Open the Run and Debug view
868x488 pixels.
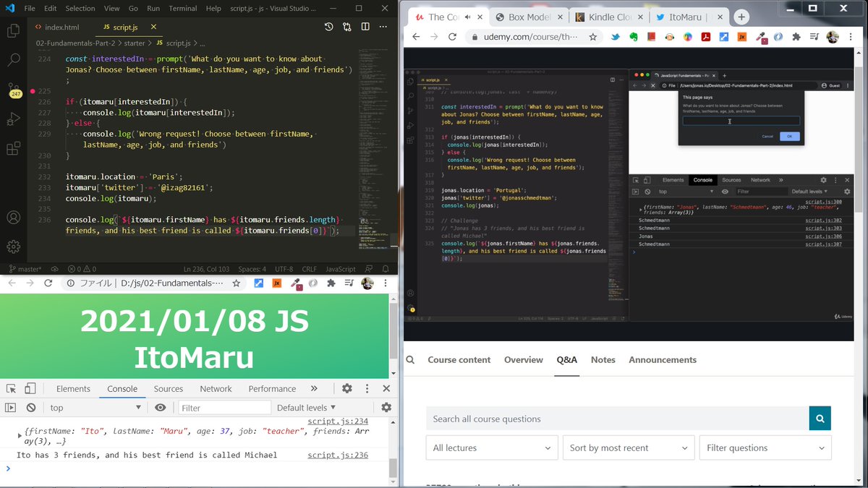point(13,119)
